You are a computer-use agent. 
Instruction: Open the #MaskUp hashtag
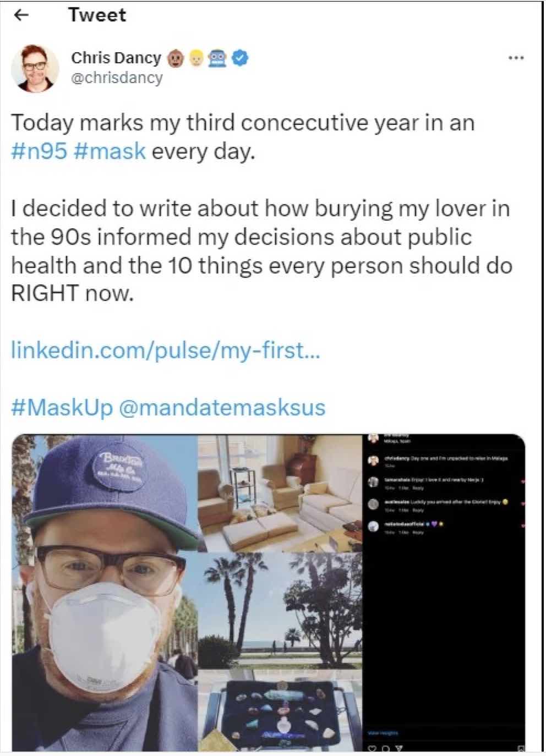(x=62, y=408)
